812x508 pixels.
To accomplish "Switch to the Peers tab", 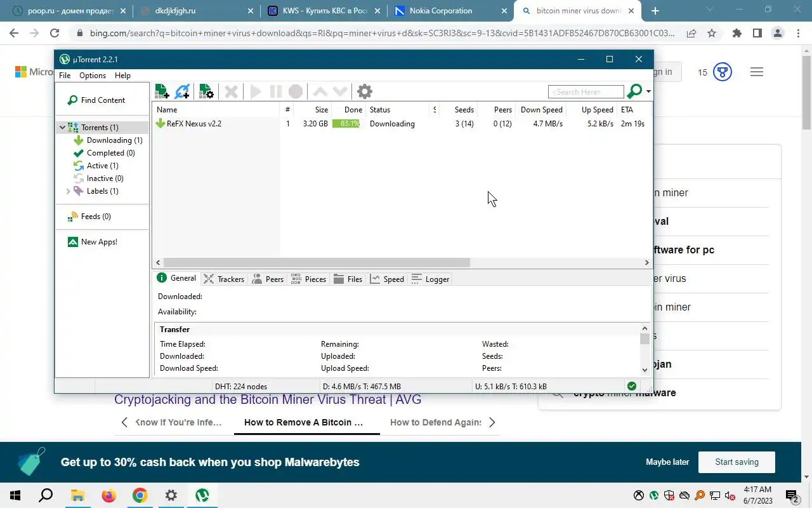I will click(x=268, y=279).
